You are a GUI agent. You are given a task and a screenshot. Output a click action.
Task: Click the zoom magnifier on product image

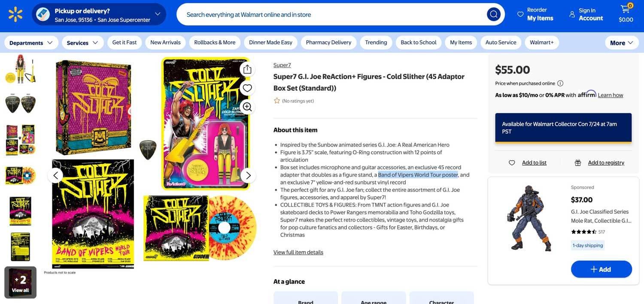click(x=247, y=107)
